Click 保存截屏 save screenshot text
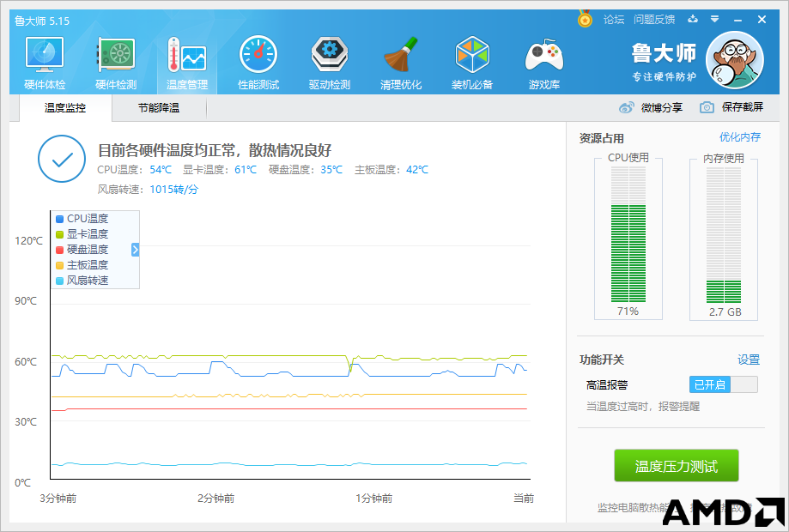 pos(743,107)
